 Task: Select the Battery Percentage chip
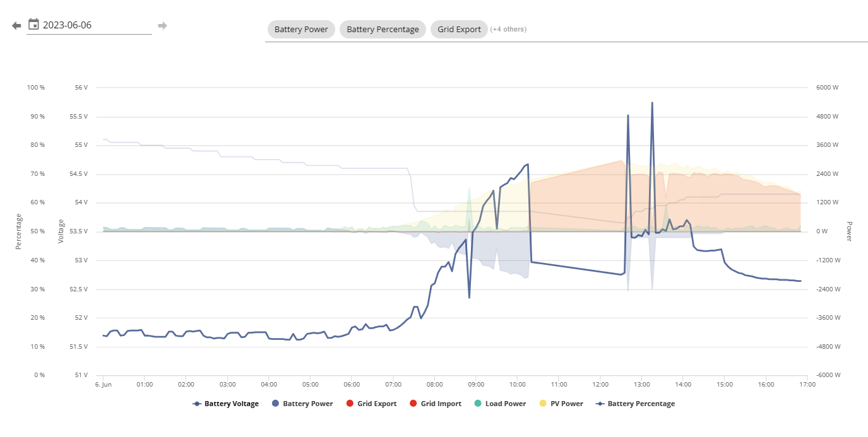click(383, 29)
